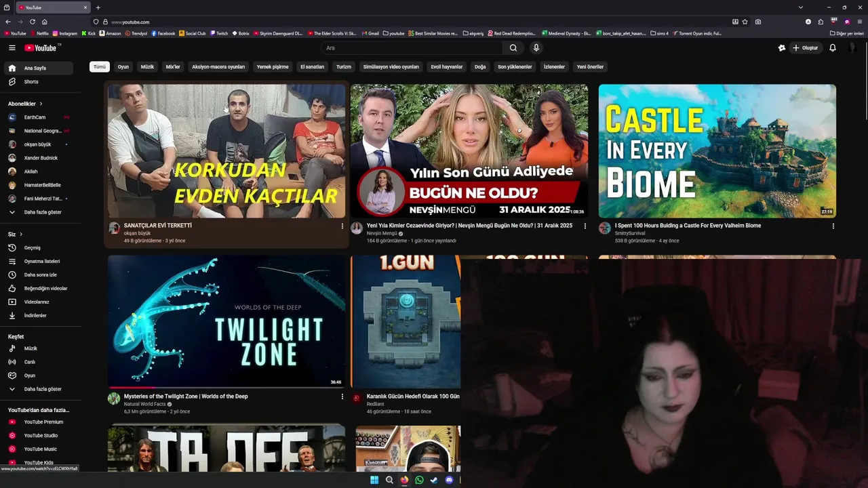868x488 pixels.
Task: Click the search magnifier button
Action: [513, 47]
